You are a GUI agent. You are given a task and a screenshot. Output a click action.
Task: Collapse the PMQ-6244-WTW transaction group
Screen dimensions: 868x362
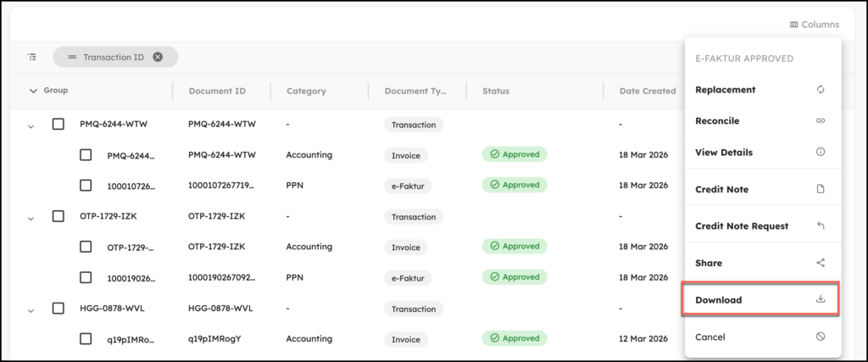[x=31, y=125]
